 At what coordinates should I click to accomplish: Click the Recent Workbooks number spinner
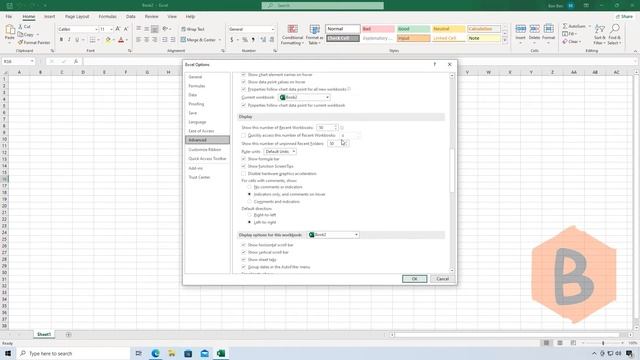(x=336, y=127)
